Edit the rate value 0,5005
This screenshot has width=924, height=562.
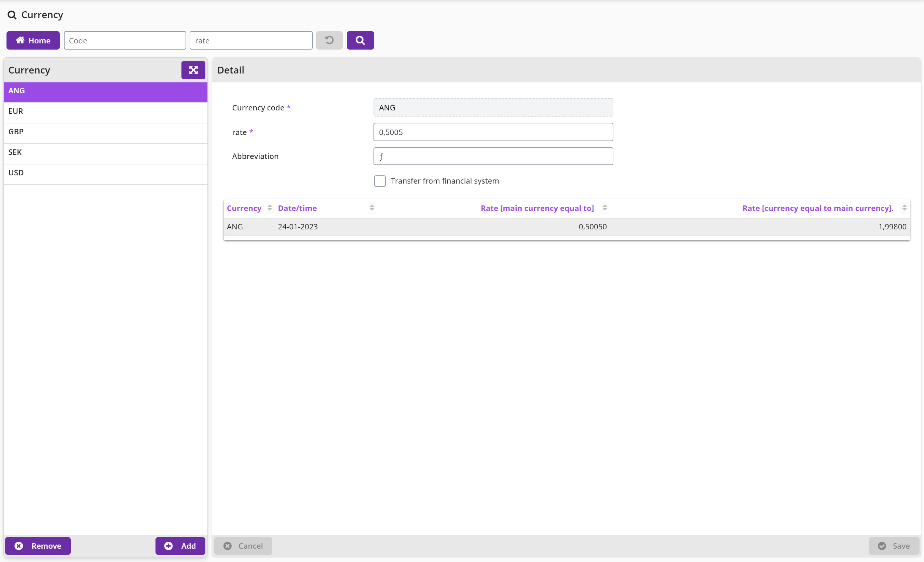click(493, 132)
